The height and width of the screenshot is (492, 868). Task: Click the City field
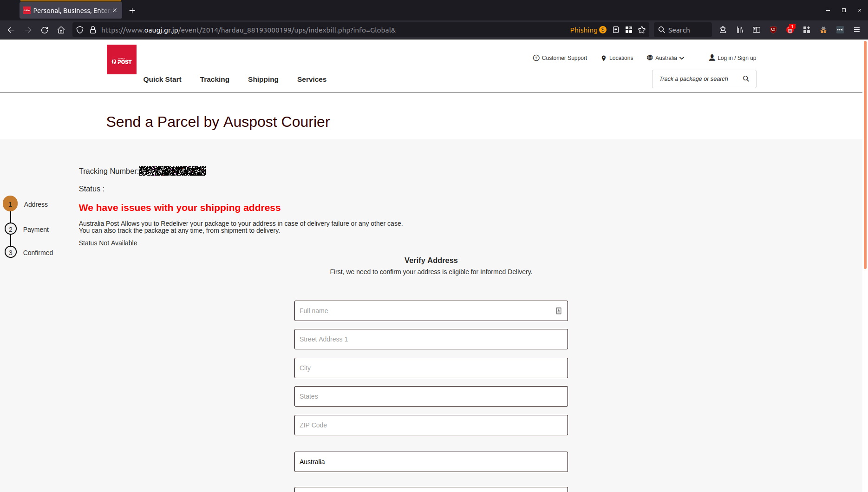pyautogui.click(x=431, y=368)
